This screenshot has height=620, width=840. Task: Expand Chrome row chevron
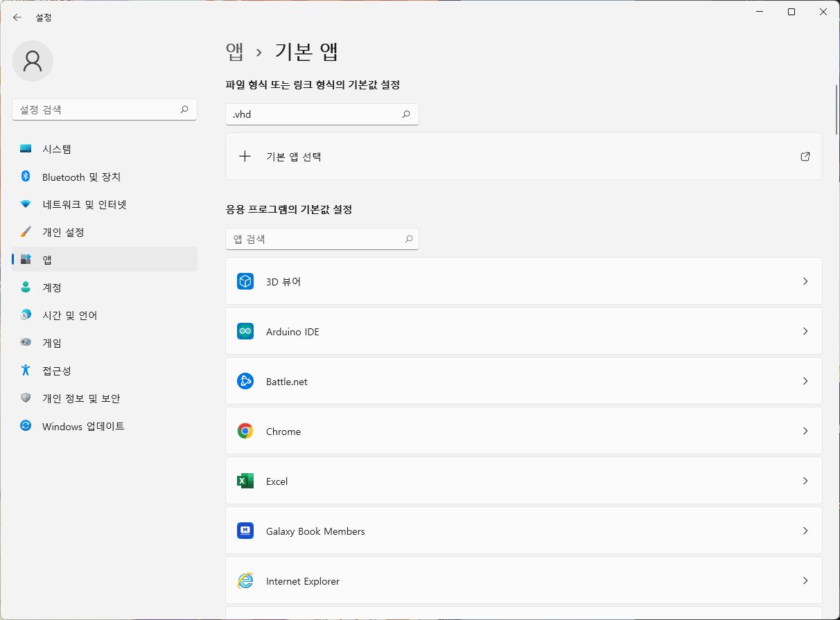point(805,431)
